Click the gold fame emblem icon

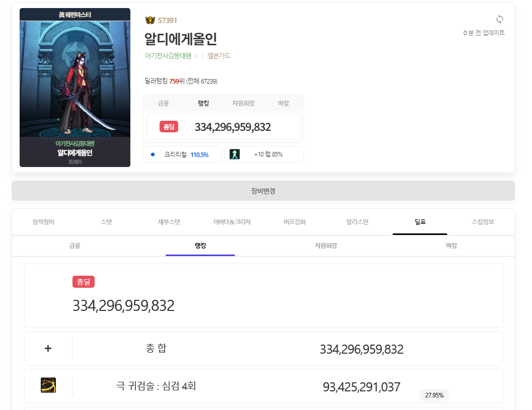[x=150, y=20]
